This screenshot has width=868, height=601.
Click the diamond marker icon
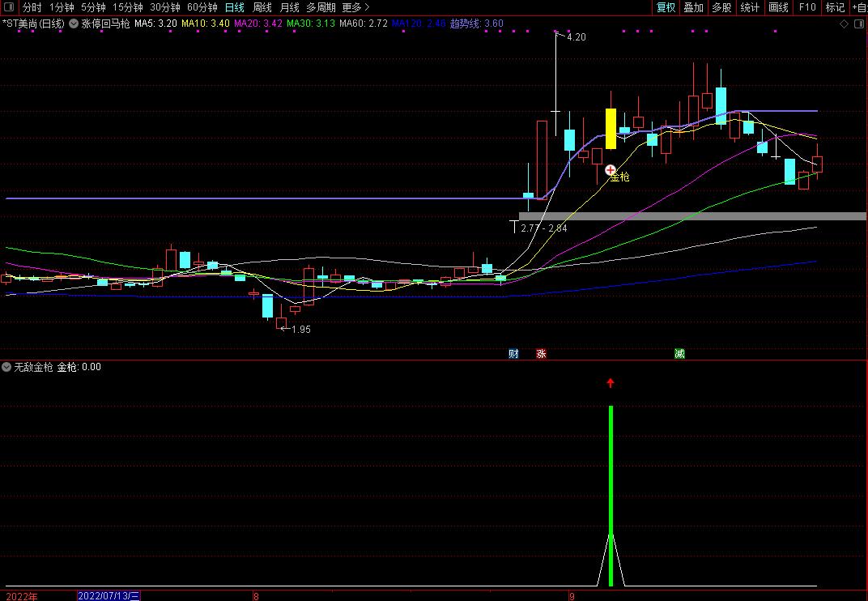tap(845, 23)
